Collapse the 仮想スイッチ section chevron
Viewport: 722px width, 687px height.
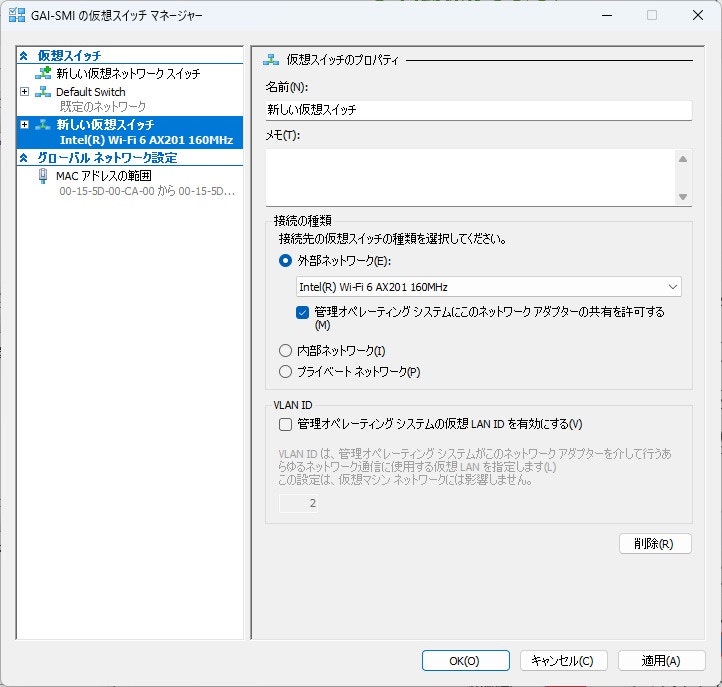(x=24, y=56)
